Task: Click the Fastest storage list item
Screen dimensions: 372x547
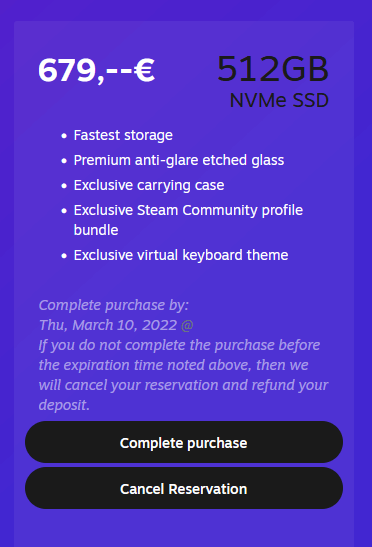Action: coord(123,135)
